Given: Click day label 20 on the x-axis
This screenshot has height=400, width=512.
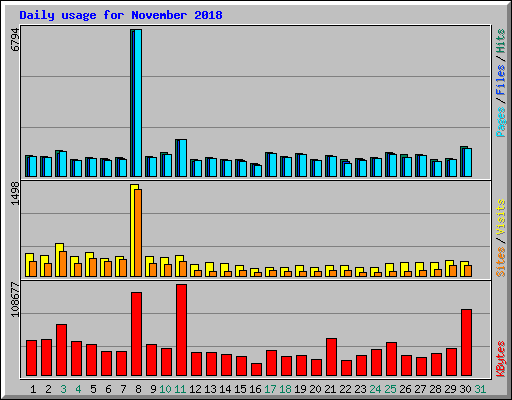Looking at the screenshot, I should click(315, 389).
